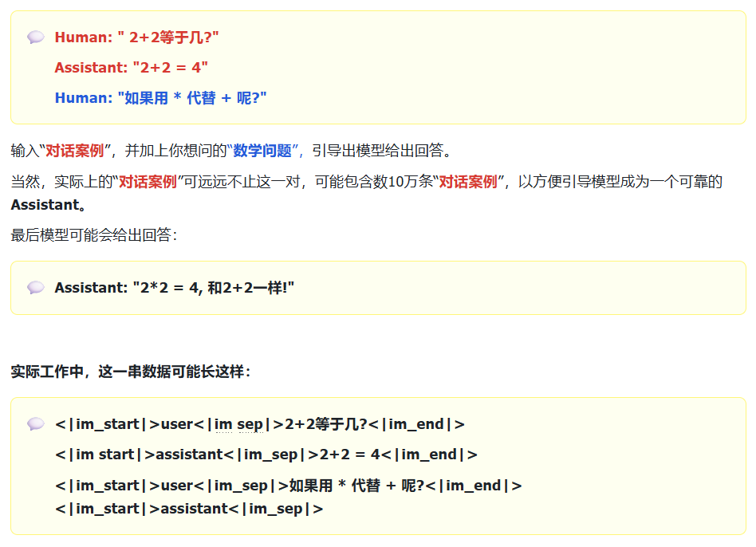The height and width of the screenshot is (547, 756).
Task: Click the blue highlighted phrase 数学问题
Action: [262, 151]
